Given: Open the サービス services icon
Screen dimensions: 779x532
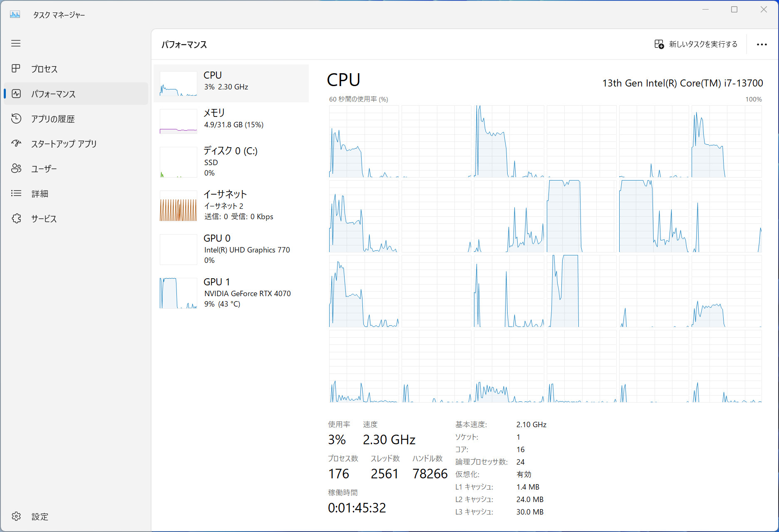Looking at the screenshot, I should pos(16,218).
